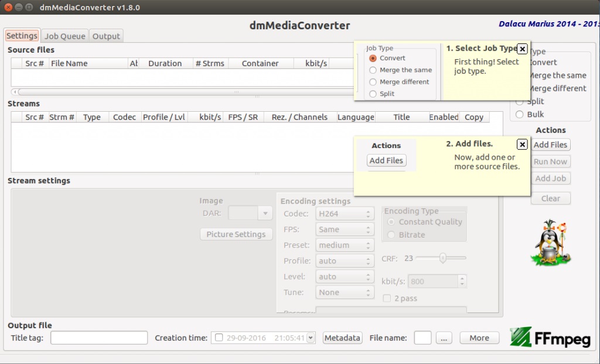
Task: Click the kbit/s 800 spinner arrows
Action: (462, 281)
